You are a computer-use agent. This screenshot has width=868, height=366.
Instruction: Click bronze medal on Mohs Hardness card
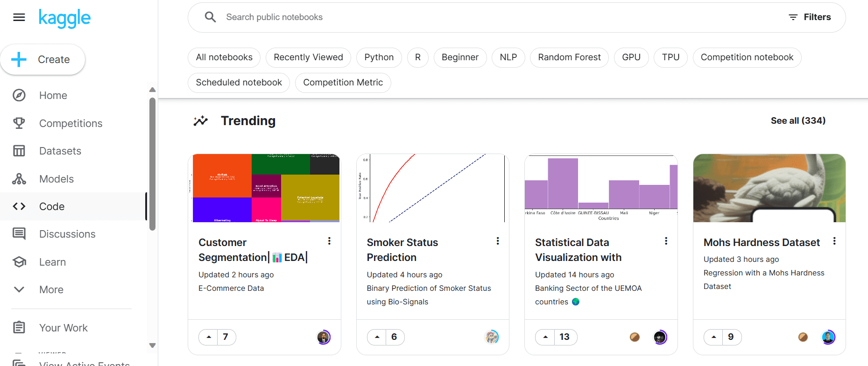(803, 337)
